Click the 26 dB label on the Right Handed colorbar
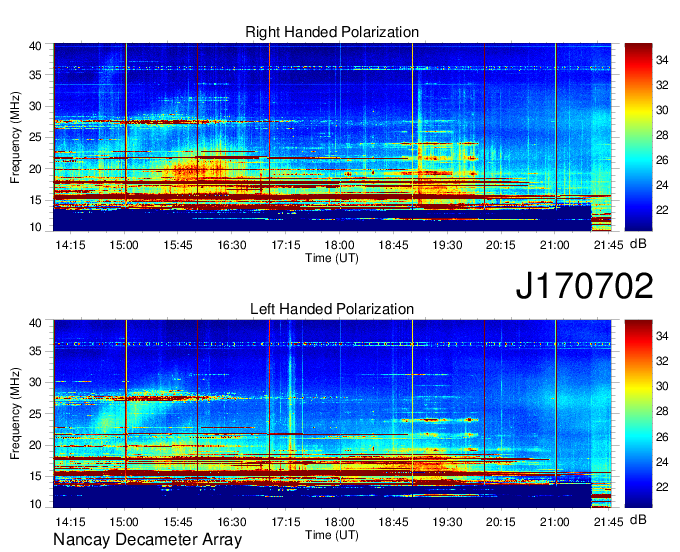The image size is (680, 552). click(x=662, y=160)
